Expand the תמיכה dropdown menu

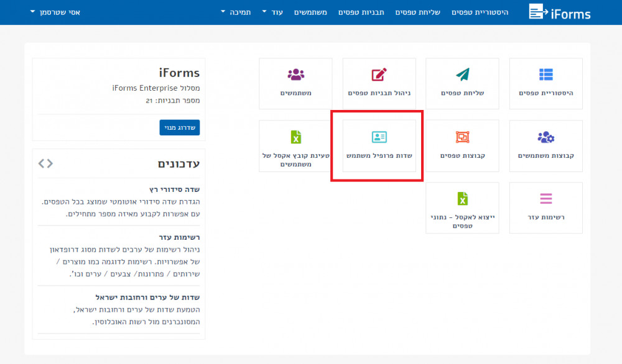coord(236,12)
